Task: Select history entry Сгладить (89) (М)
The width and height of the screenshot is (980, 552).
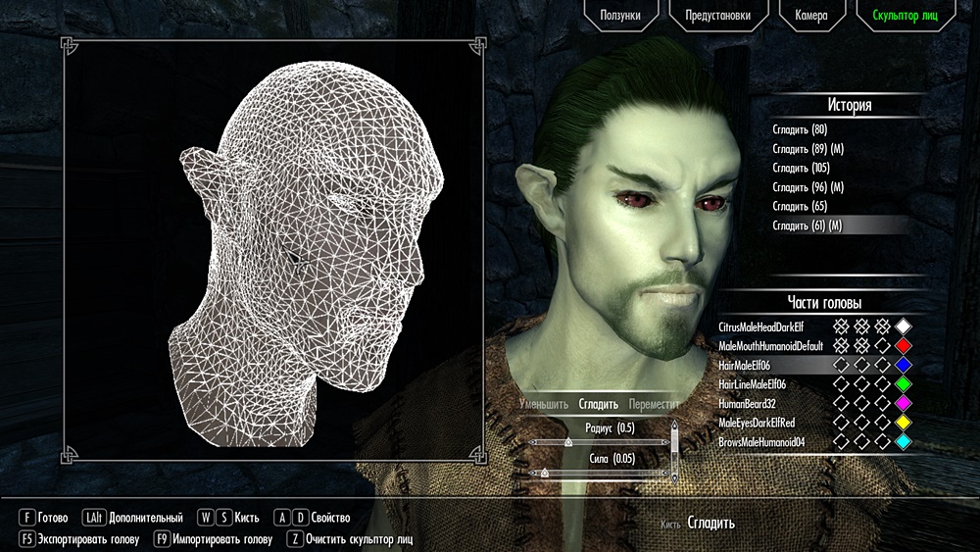Action: [808, 149]
